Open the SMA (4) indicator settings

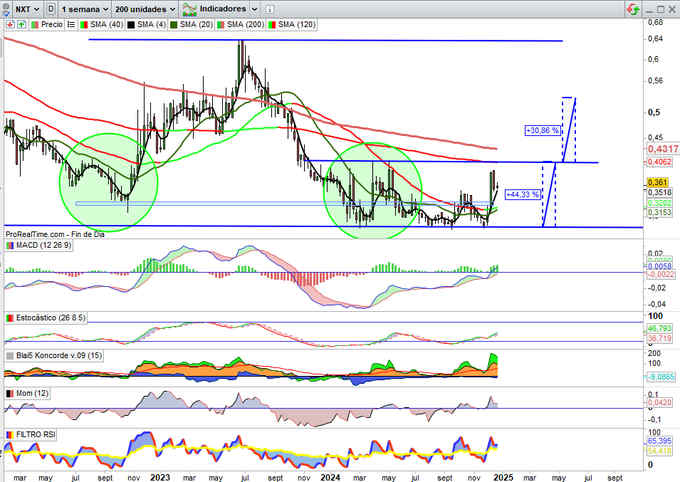click(152, 25)
